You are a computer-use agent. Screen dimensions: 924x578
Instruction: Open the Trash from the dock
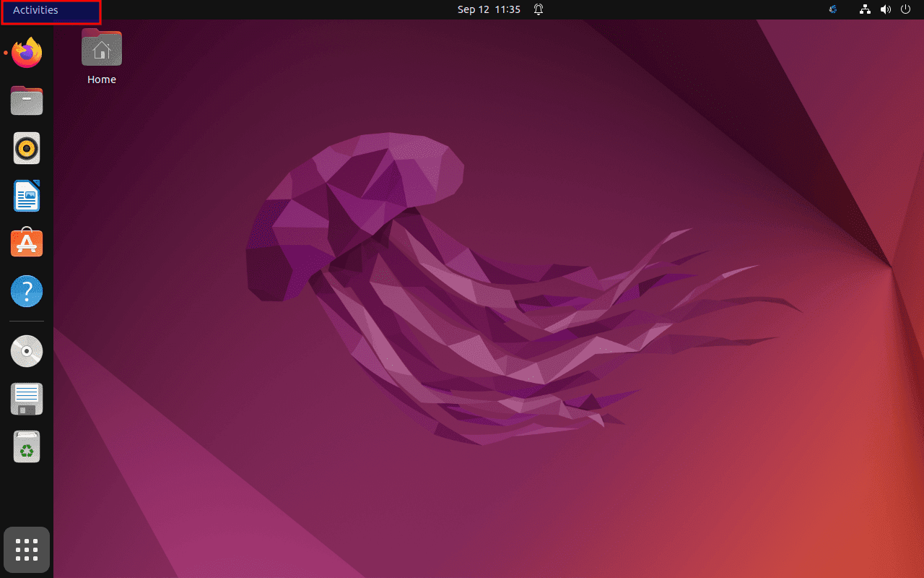pyautogui.click(x=27, y=447)
